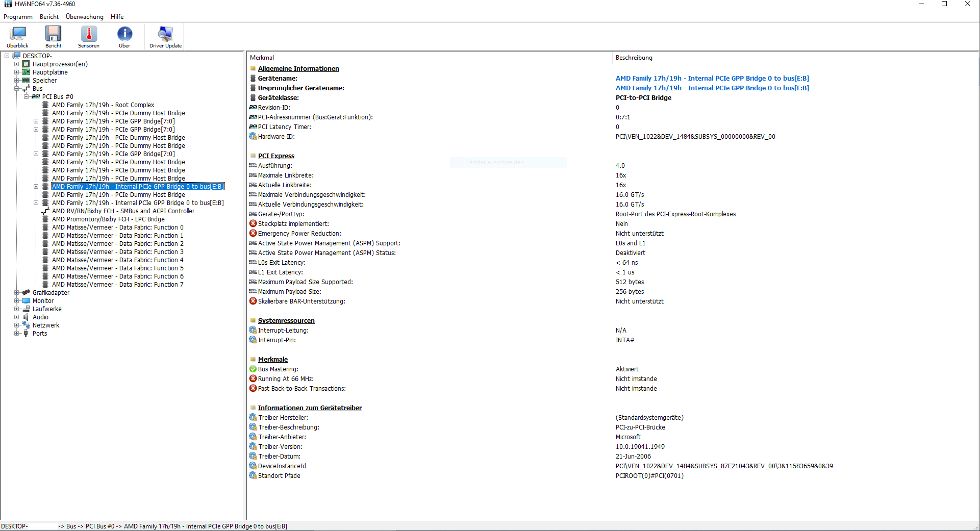This screenshot has width=980, height=531.
Task: Select Data Fabric: Function 0 entry
Action: [117, 227]
